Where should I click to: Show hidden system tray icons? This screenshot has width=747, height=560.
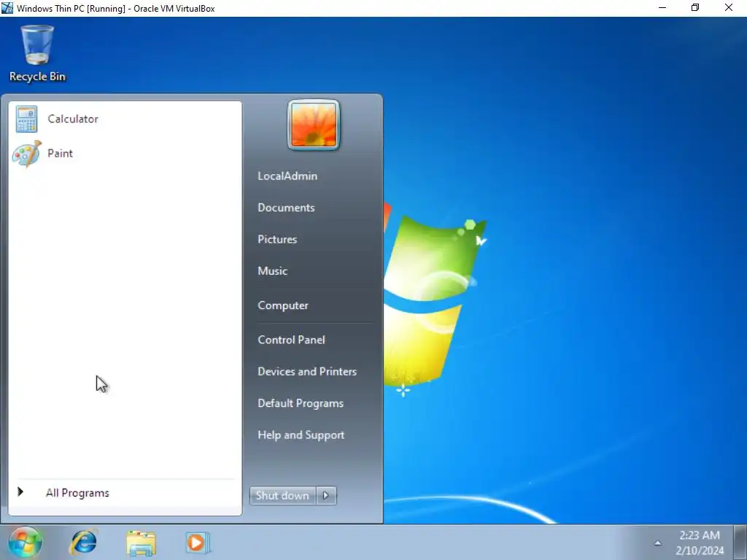pyautogui.click(x=658, y=542)
